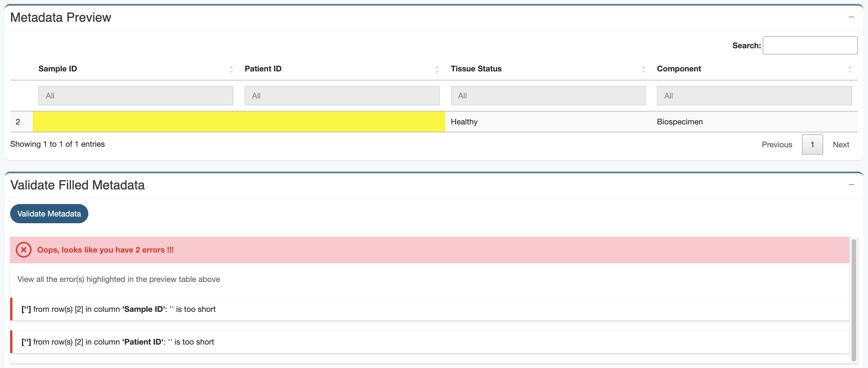Click the Sample ID too short error

click(x=429, y=309)
